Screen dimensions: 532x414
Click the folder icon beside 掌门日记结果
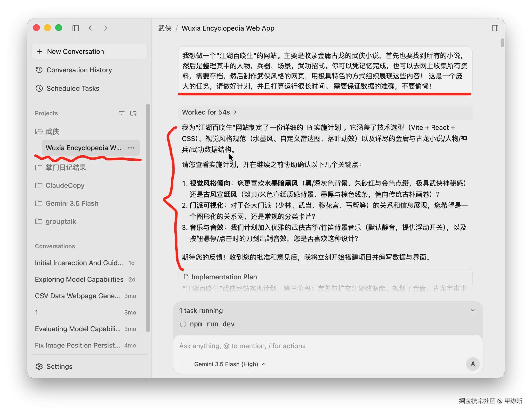[39, 167]
